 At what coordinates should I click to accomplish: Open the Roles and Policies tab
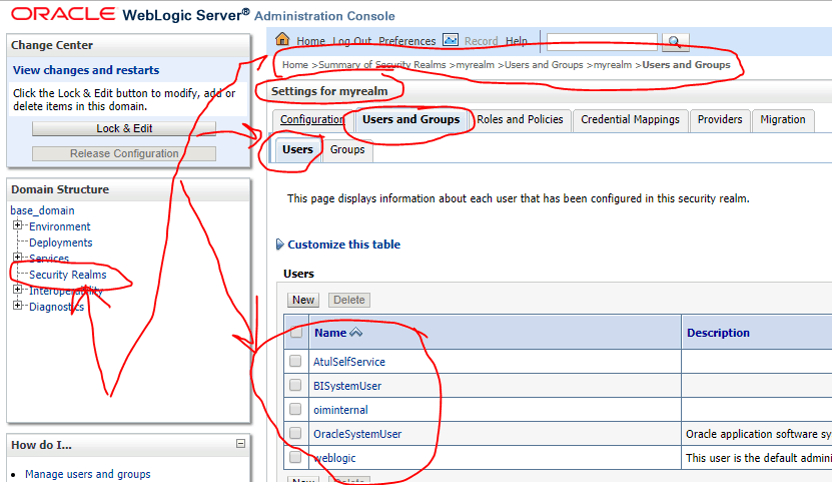(519, 119)
